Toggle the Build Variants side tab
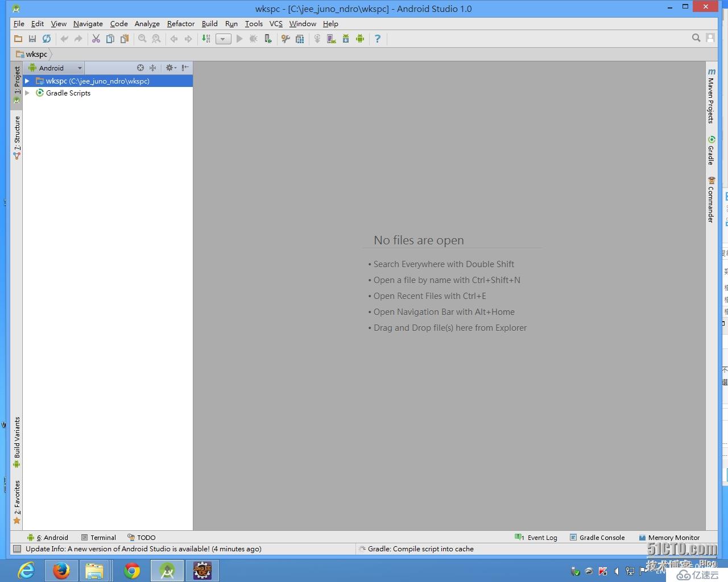This screenshot has width=728, height=582. (x=16, y=442)
